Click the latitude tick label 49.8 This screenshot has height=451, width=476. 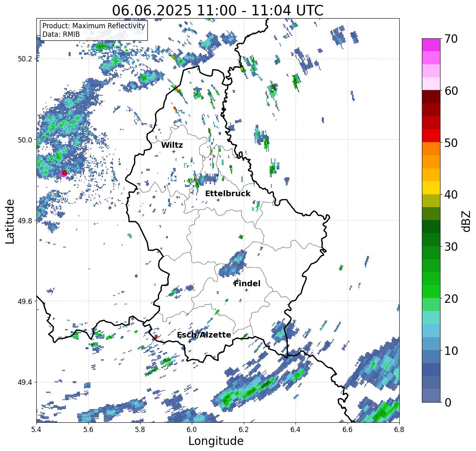[25, 220]
